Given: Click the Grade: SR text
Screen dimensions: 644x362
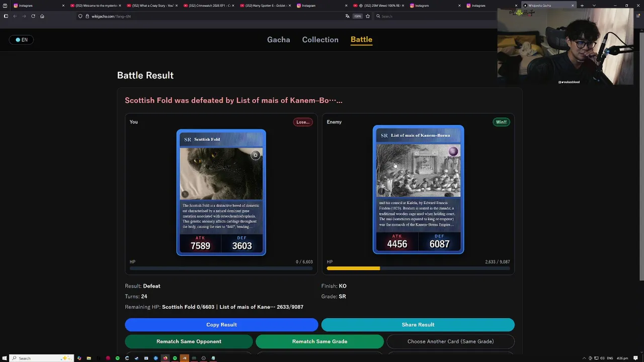Looking at the screenshot, I should coord(334,297).
